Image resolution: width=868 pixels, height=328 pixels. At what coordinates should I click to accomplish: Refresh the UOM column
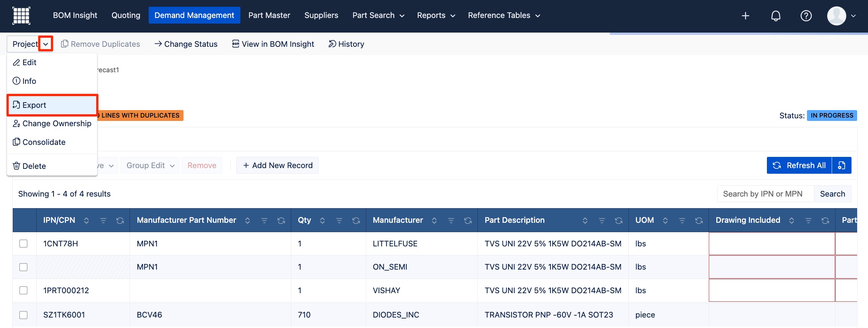click(699, 221)
